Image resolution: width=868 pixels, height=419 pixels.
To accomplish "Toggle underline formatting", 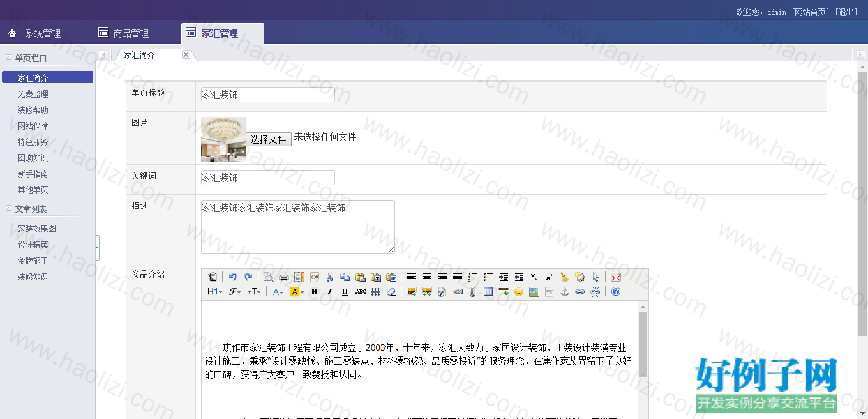I will click(x=345, y=292).
